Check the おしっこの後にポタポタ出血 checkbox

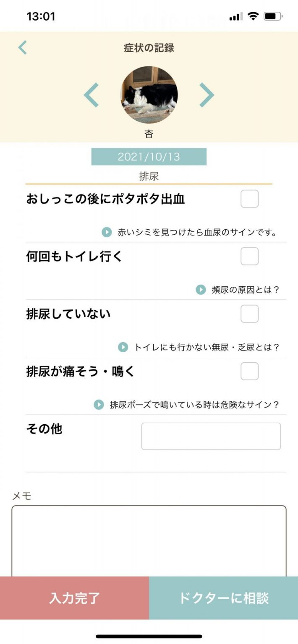pos(249,199)
